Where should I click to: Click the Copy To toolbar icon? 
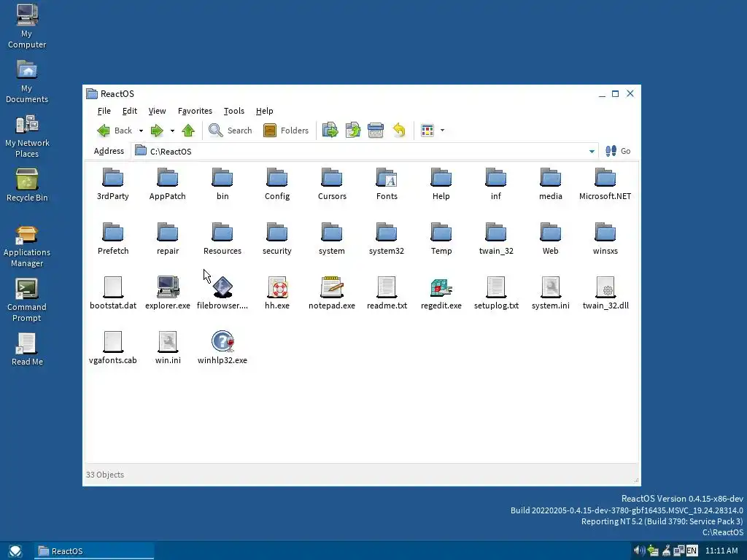353,131
